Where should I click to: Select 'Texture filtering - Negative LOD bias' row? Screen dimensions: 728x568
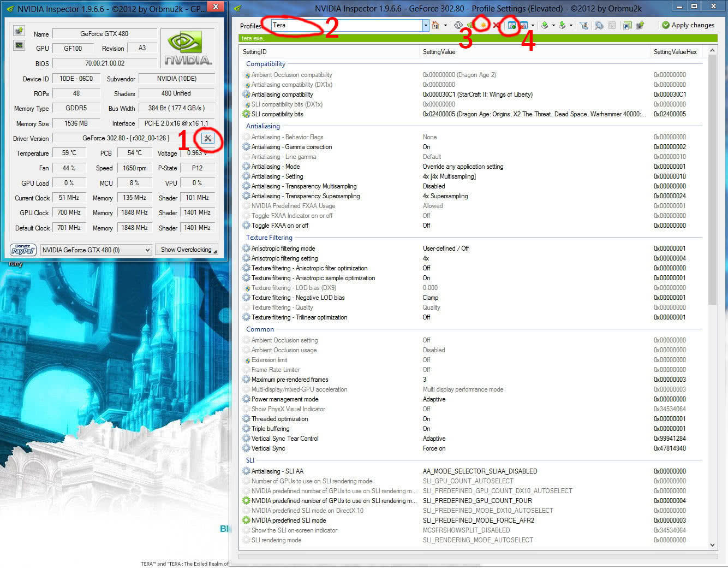(473, 298)
